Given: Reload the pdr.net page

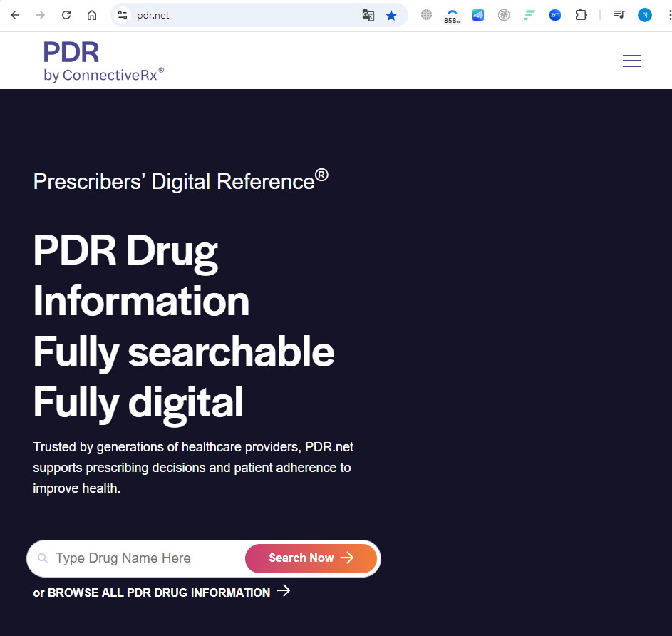Looking at the screenshot, I should (x=66, y=16).
